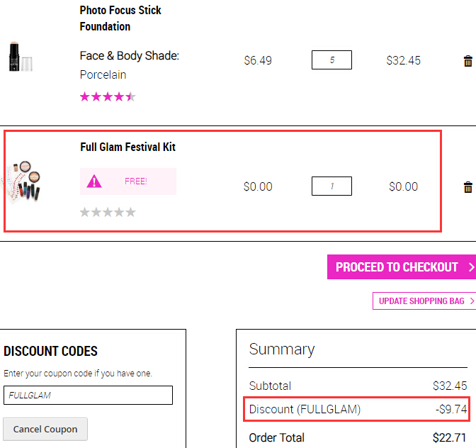476x448 pixels.
Task: Click the FREE! warning triangle icon
Action: coord(94,181)
